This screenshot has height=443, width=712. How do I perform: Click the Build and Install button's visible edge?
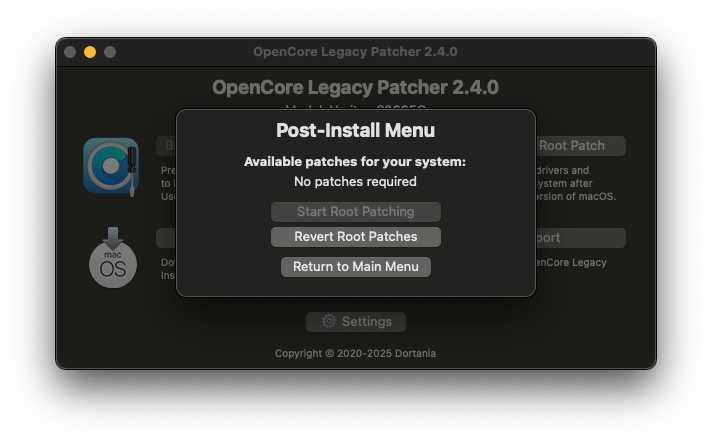tap(166, 146)
